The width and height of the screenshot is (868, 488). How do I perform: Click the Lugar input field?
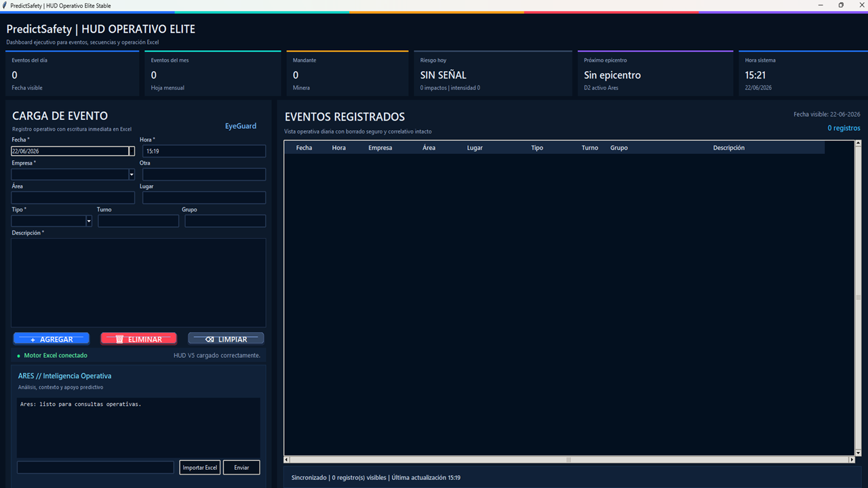click(x=204, y=198)
